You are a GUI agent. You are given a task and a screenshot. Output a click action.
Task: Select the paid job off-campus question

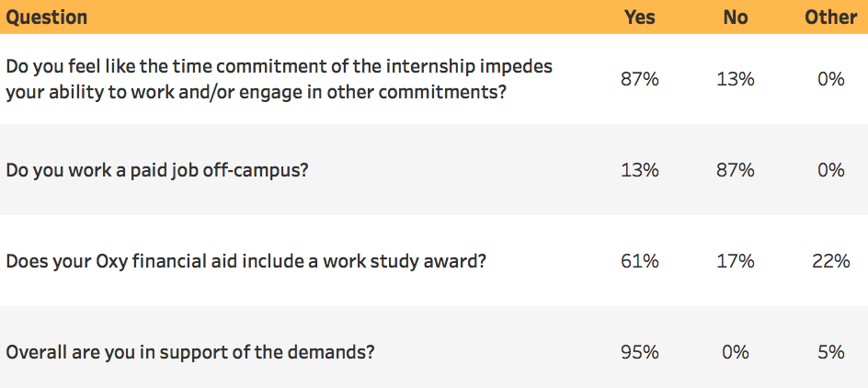[156, 170]
